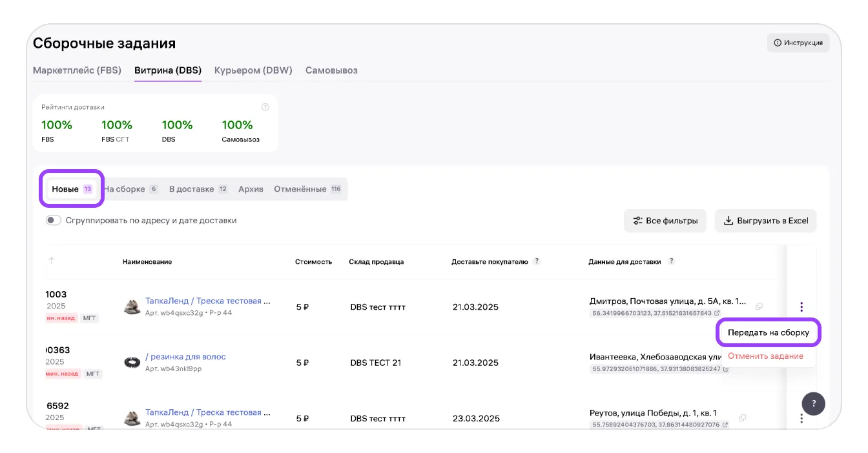Click help icon next to Доставьте покупателю
The width and height of the screenshot is (868, 453).
click(537, 261)
